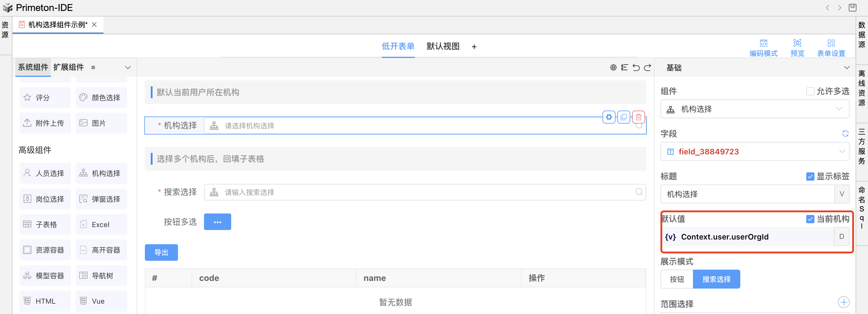Screen dimensions: 868x314
Task: Click the 标题 text input field
Action: click(747, 194)
